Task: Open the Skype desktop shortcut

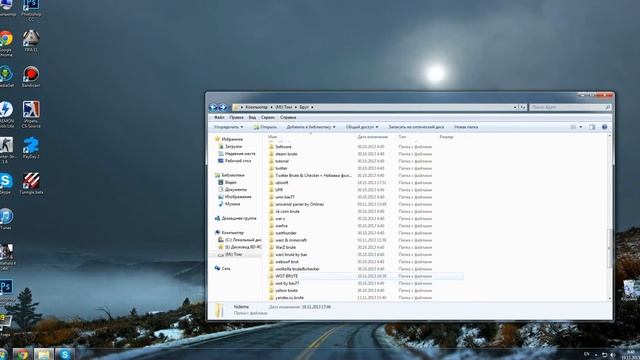Action: point(6,183)
